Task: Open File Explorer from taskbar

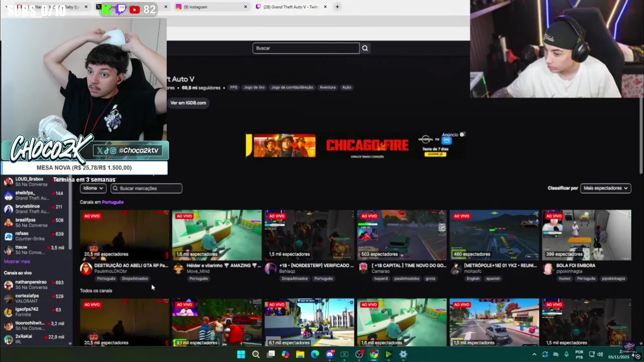Action: 300,354
